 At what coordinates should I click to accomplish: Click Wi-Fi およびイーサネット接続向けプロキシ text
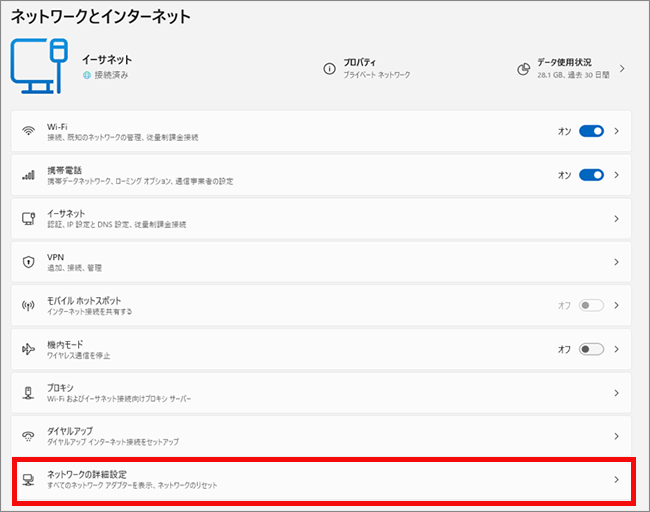(x=119, y=399)
